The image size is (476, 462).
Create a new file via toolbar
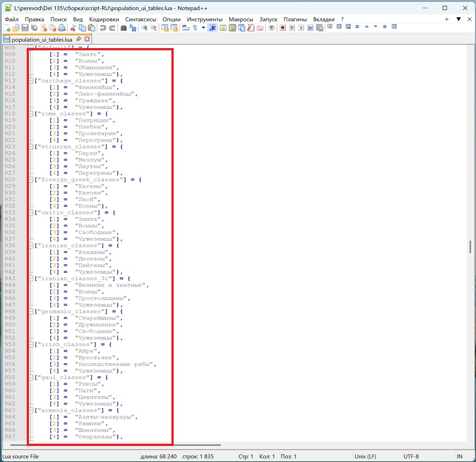click(x=7, y=28)
